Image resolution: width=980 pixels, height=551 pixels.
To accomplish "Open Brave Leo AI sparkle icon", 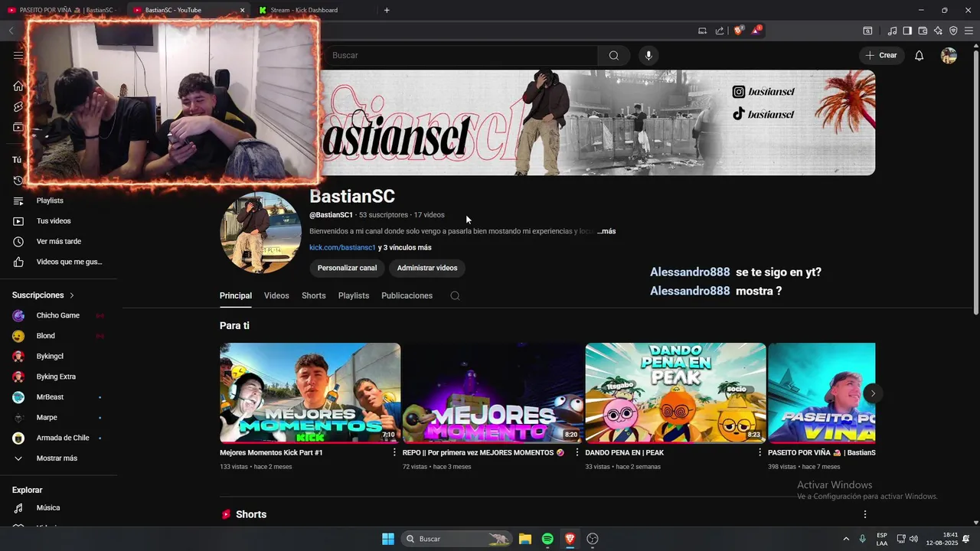I will (938, 31).
